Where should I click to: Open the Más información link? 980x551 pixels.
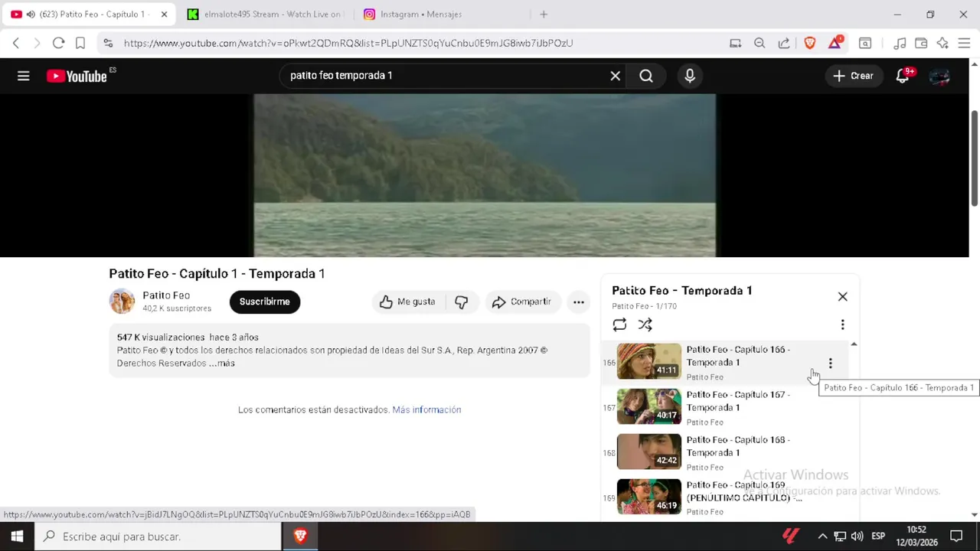[426, 410]
